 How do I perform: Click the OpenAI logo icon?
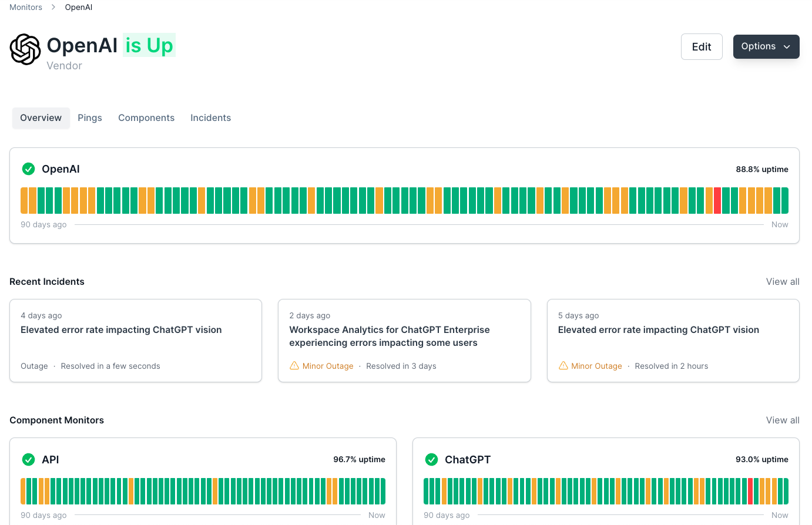pos(25,49)
